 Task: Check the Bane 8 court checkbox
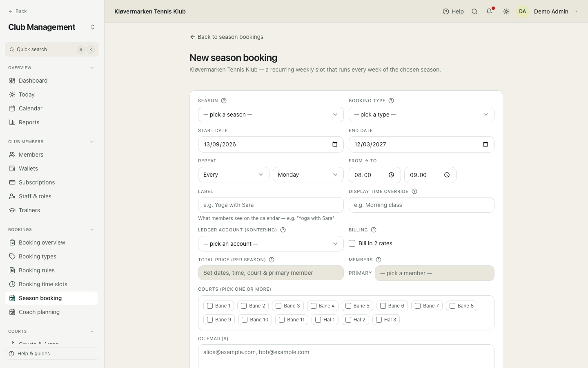(x=452, y=306)
